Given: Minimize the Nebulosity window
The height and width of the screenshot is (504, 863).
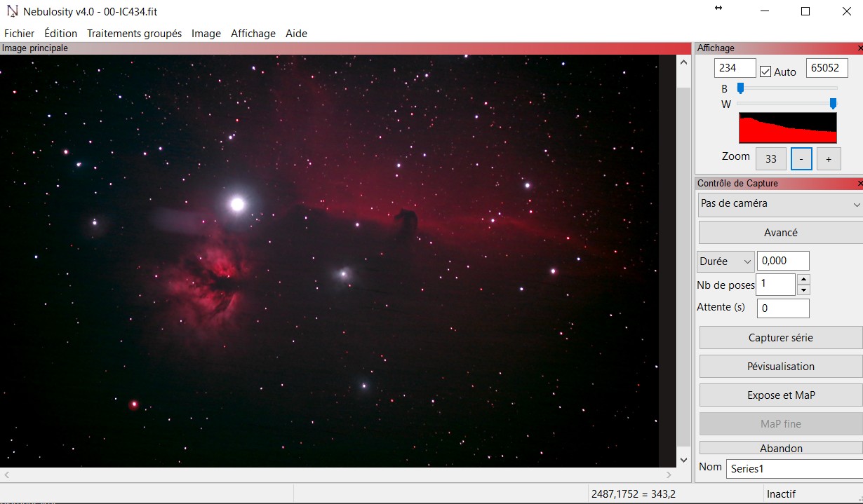Looking at the screenshot, I should [765, 11].
